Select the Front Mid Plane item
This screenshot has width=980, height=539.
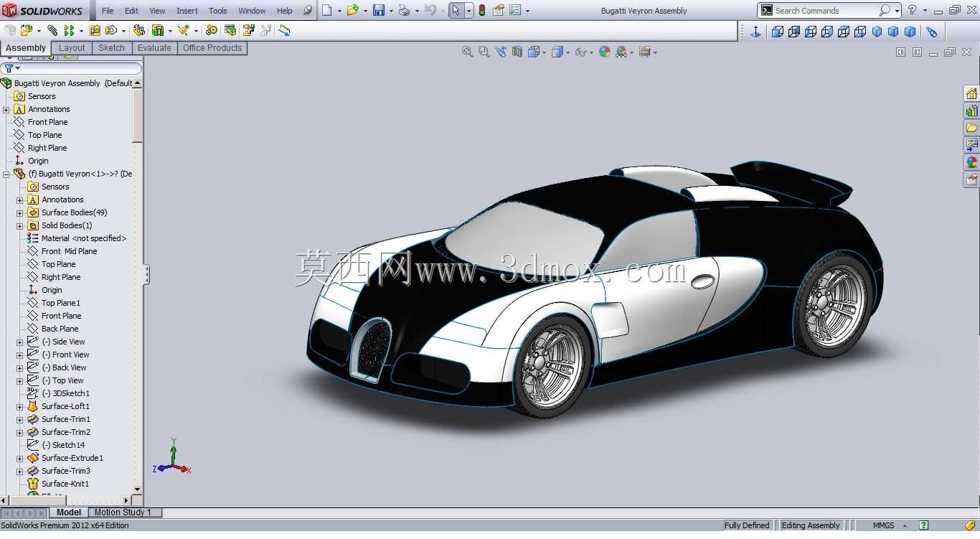[x=69, y=251]
